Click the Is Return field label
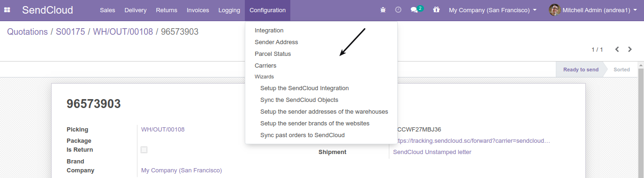644x178 pixels. click(x=80, y=149)
